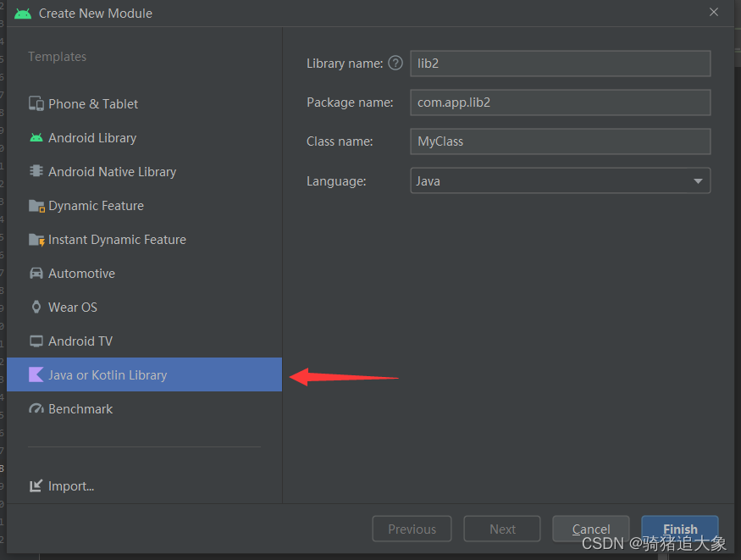This screenshot has height=560, width=741.
Task: Click the Android TV screen icon
Action: (36, 341)
